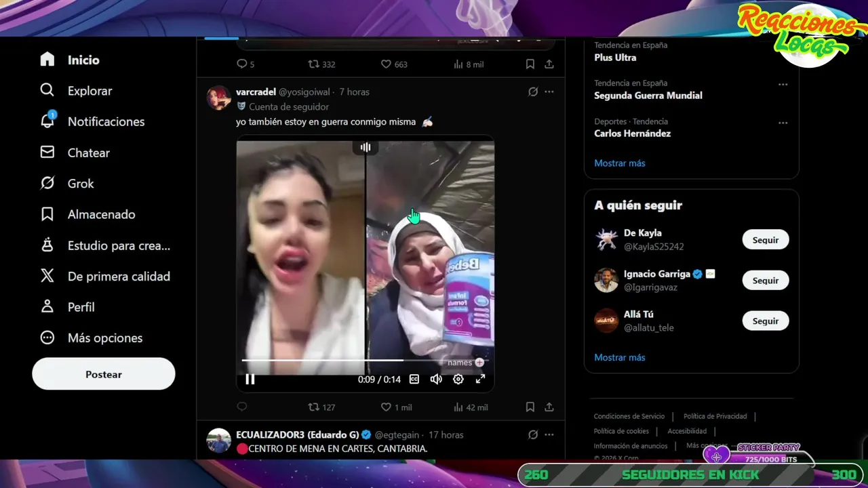The width and height of the screenshot is (868, 488).
Task: Open video settings gear
Action: [458, 380]
